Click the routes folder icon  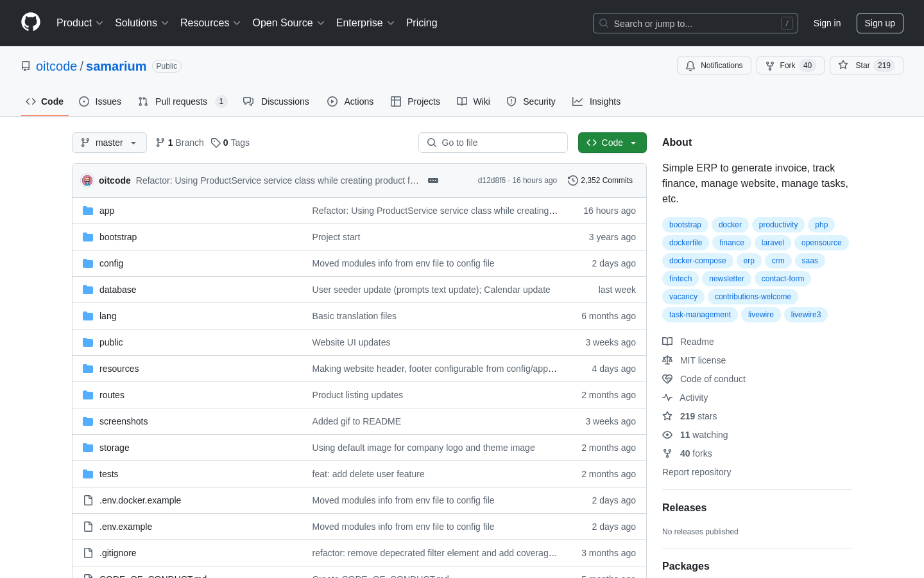click(x=88, y=395)
